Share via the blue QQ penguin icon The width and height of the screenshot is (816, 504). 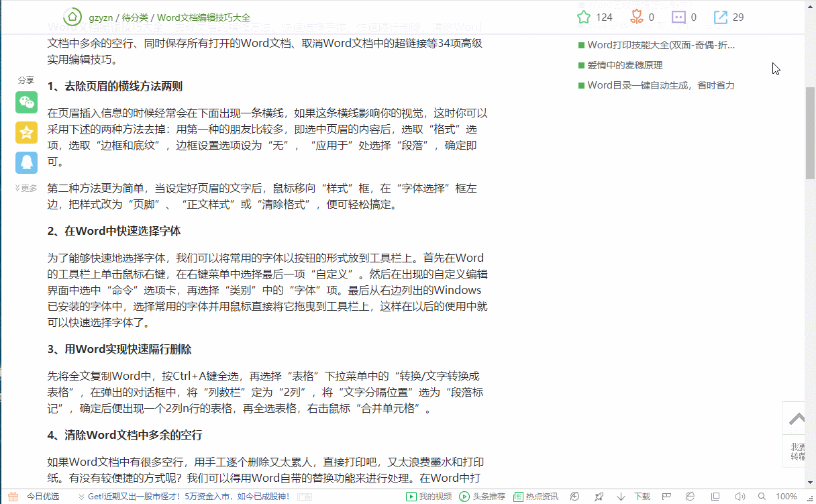point(27,162)
